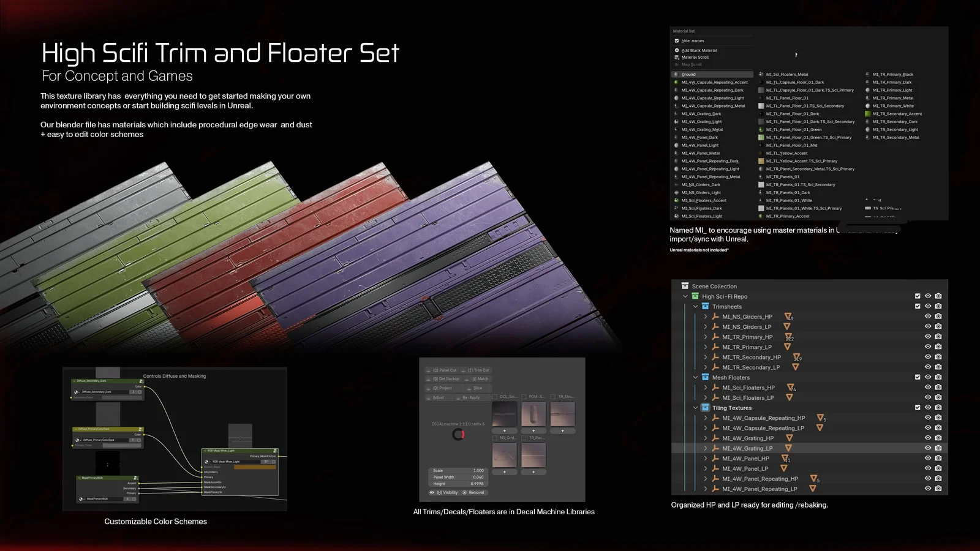Select the NS_Gird decal thumbnail

[504, 454]
